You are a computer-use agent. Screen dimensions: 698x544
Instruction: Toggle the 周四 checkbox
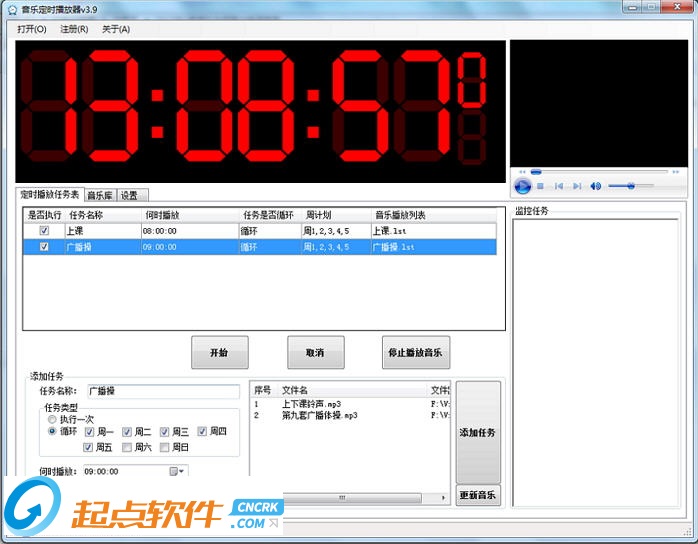click(x=202, y=431)
